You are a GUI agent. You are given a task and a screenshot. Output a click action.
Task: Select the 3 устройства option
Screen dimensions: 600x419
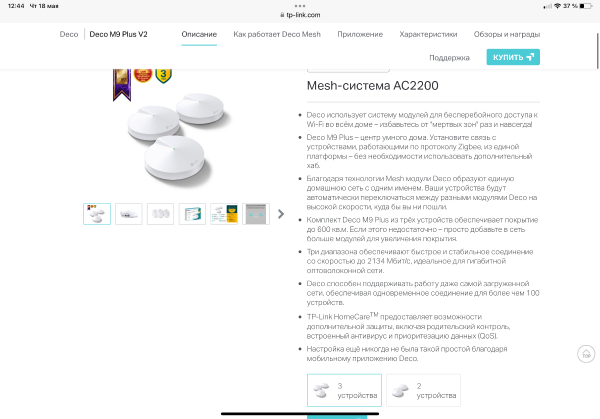[344, 390]
